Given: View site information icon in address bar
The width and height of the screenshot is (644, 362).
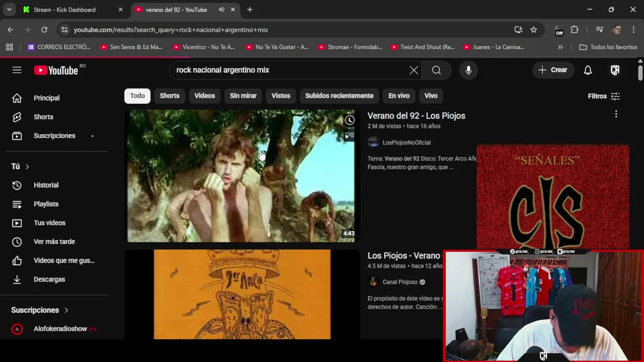Looking at the screenshot, I should click(64, 30).
